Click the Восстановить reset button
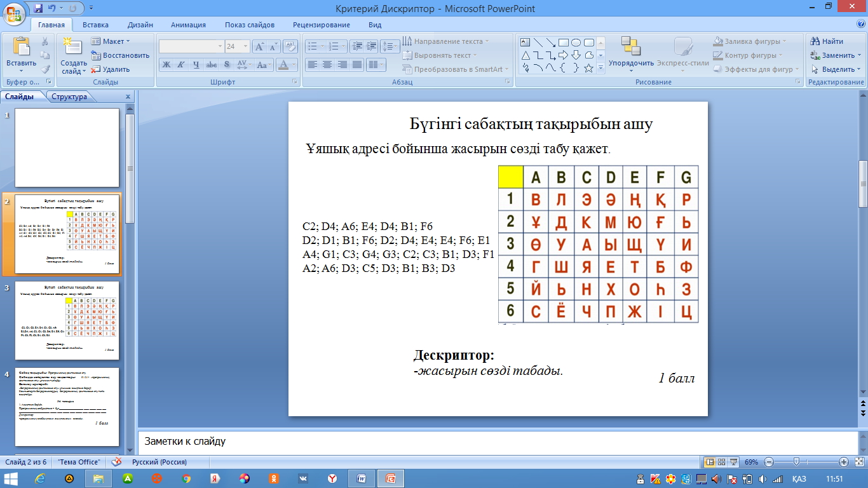Screen dimensions: 868x488 (120, 55)
